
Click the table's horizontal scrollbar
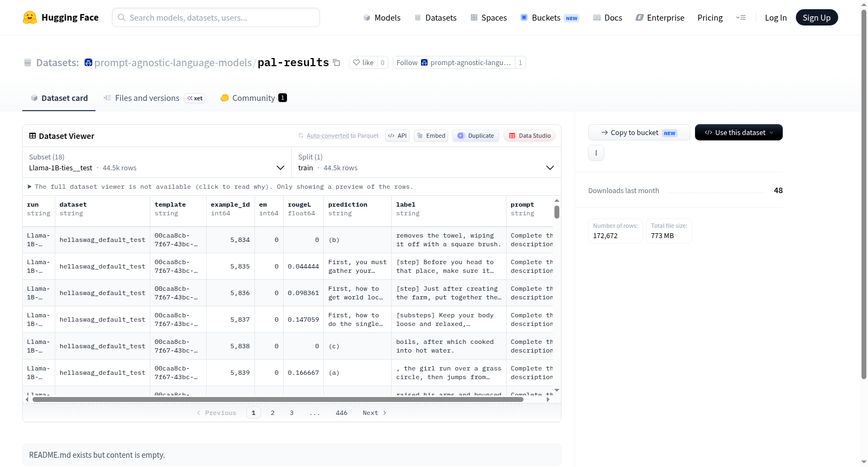(278, 399)
